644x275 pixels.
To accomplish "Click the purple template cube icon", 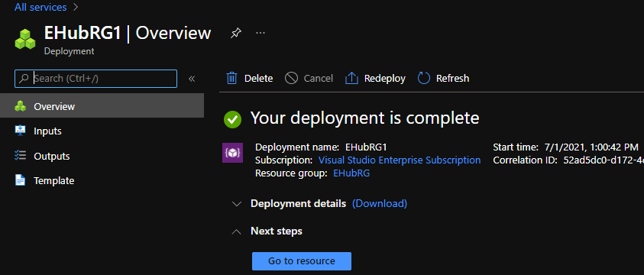I will [232, 153].
